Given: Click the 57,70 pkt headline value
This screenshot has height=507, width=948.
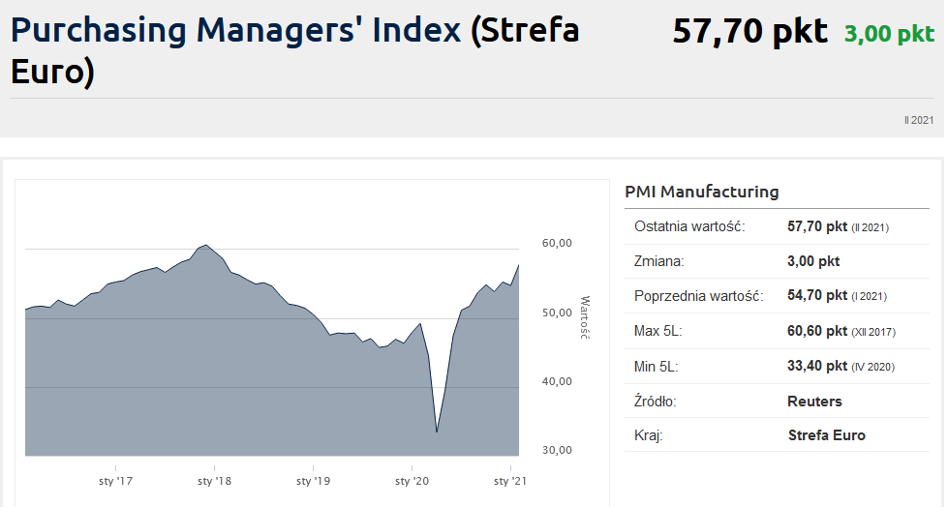Looking at the screenshot, I should pyautogui.click(x=750, y=32).
